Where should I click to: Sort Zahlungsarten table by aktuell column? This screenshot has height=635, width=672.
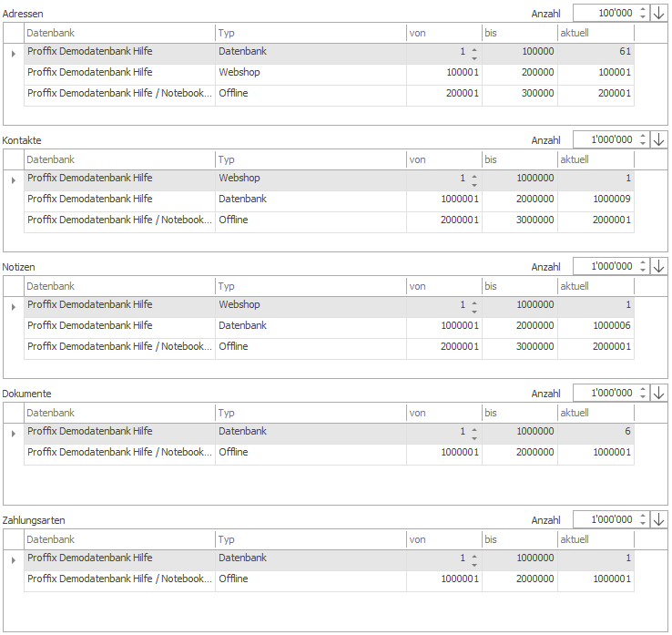tap(596, 539)
